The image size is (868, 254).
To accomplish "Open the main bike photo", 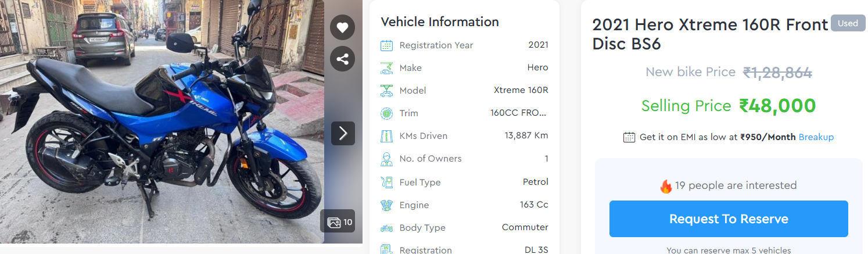I will point(162,121).
